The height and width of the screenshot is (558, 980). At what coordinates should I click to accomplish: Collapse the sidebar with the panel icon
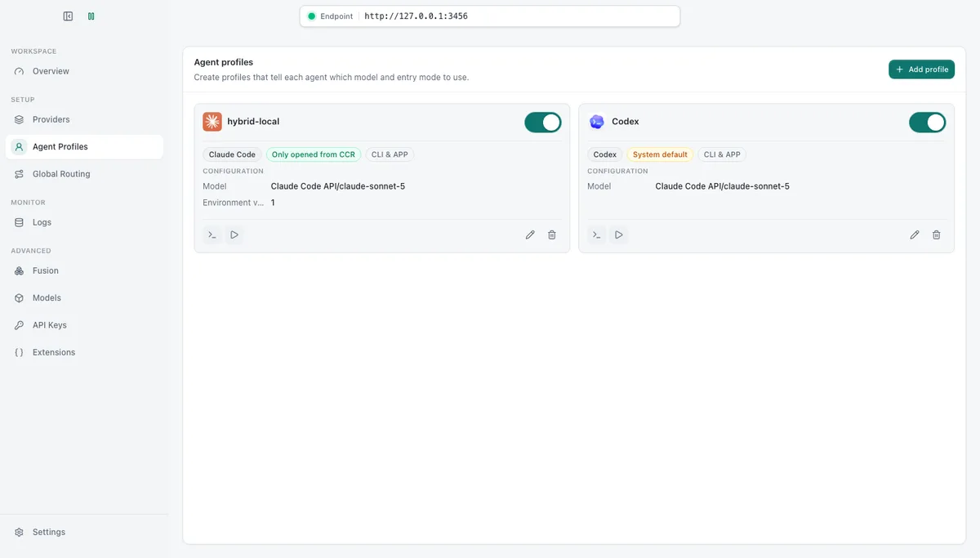pyautogui.click(x=68, y=16)
